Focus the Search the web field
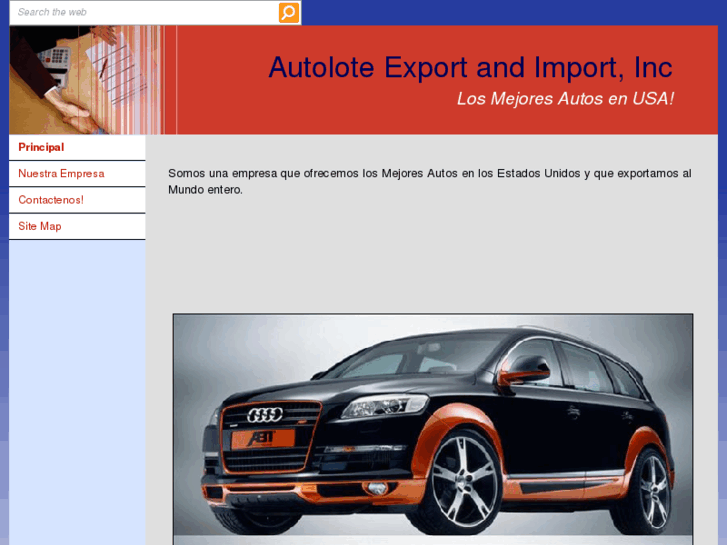The width and height of the screenshot is (727, 545). (144, 13)
